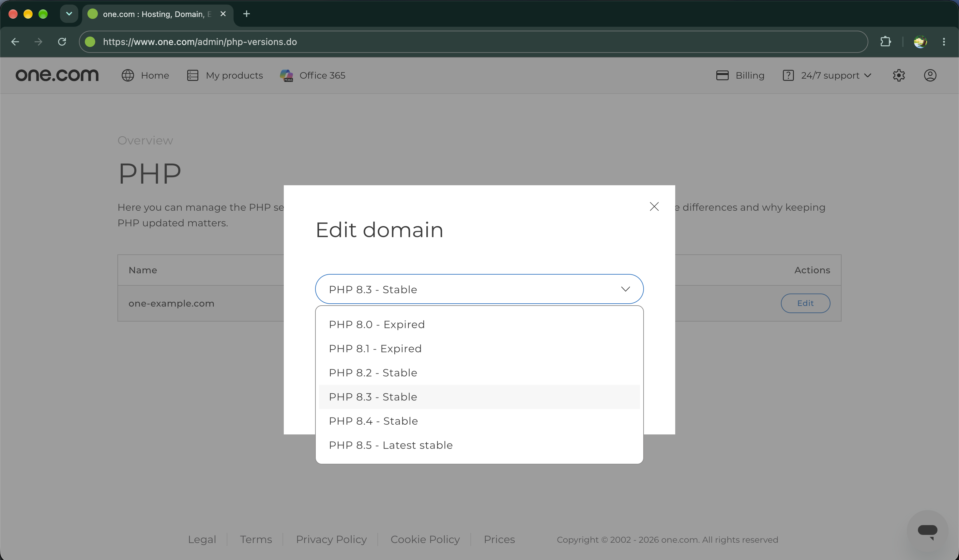Open the Legal footer link
The width and height of the screenshot is (959, 560).
(x=202, y=539)
